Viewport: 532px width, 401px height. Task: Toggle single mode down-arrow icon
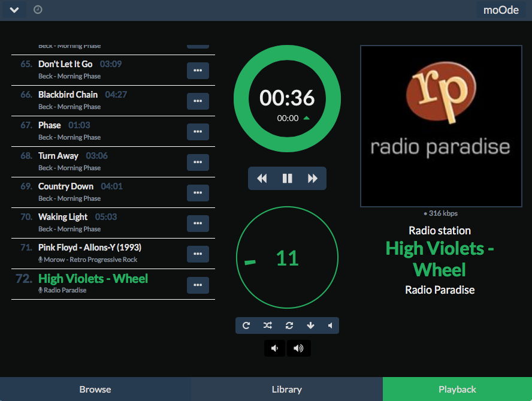click(x=310, y=325)
